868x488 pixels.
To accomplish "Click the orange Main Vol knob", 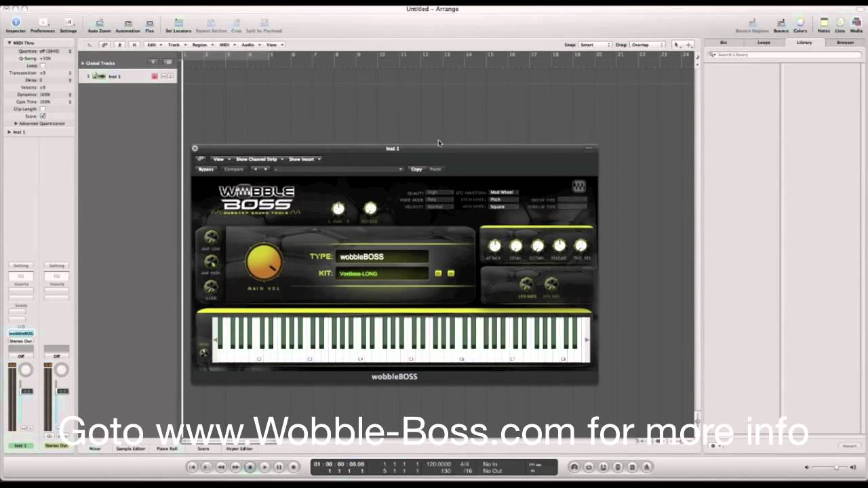I will pos(264,262).
